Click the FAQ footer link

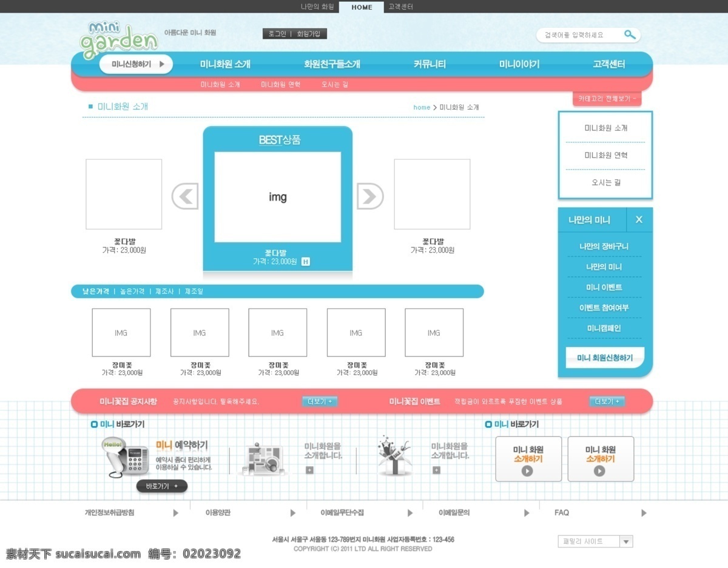tap(562, 513)
